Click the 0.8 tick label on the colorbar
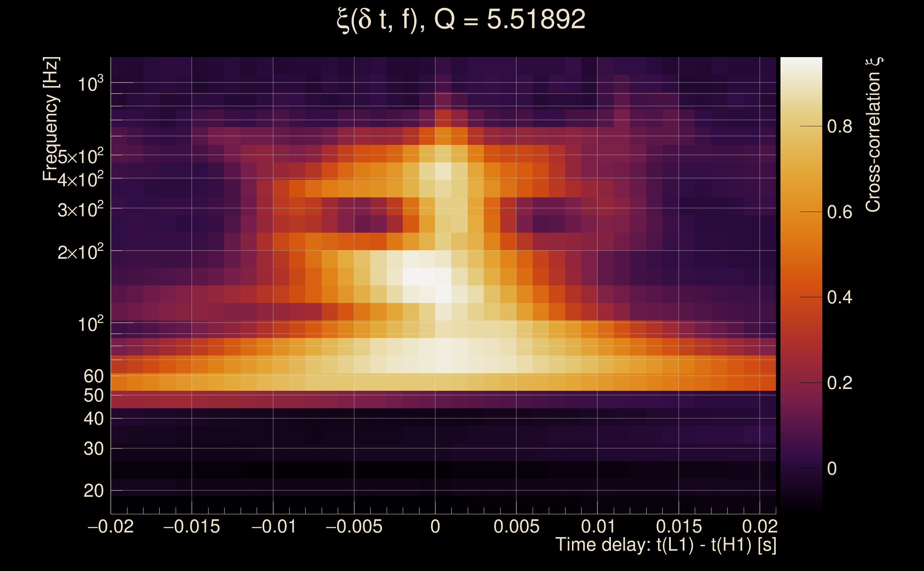This screenshot has height=571, width=924. pos(839,126)
